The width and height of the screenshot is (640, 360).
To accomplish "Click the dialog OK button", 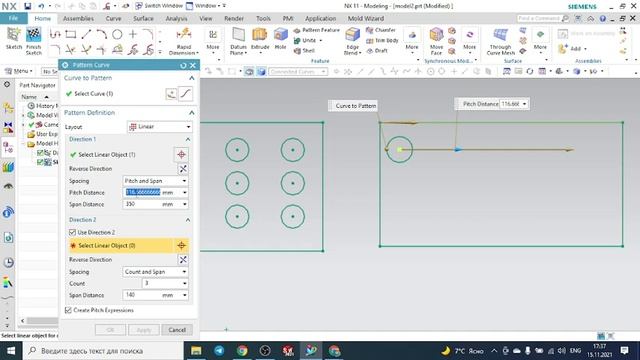I will (110, 330).
